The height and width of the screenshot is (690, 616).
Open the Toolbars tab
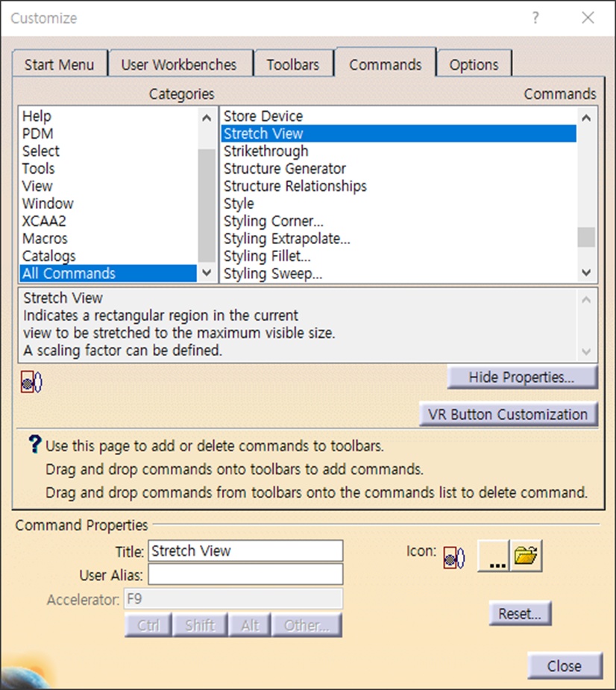click(293, 64)
